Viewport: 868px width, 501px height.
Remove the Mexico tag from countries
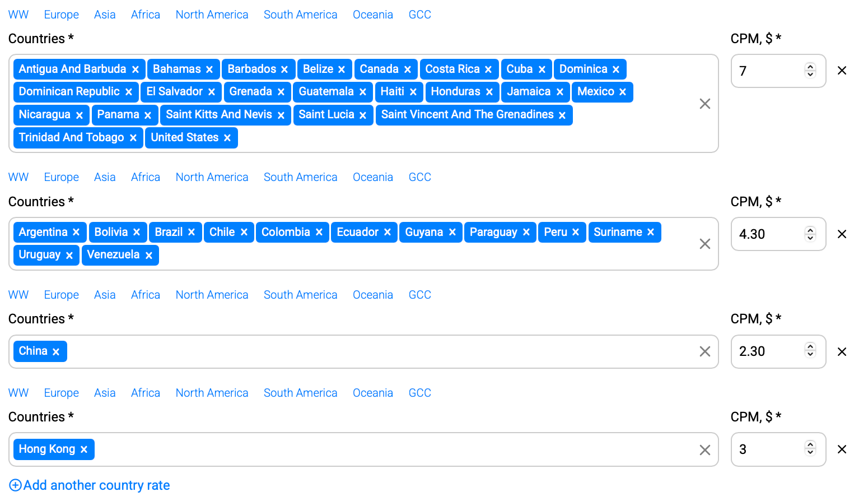(x=623, y=92)
